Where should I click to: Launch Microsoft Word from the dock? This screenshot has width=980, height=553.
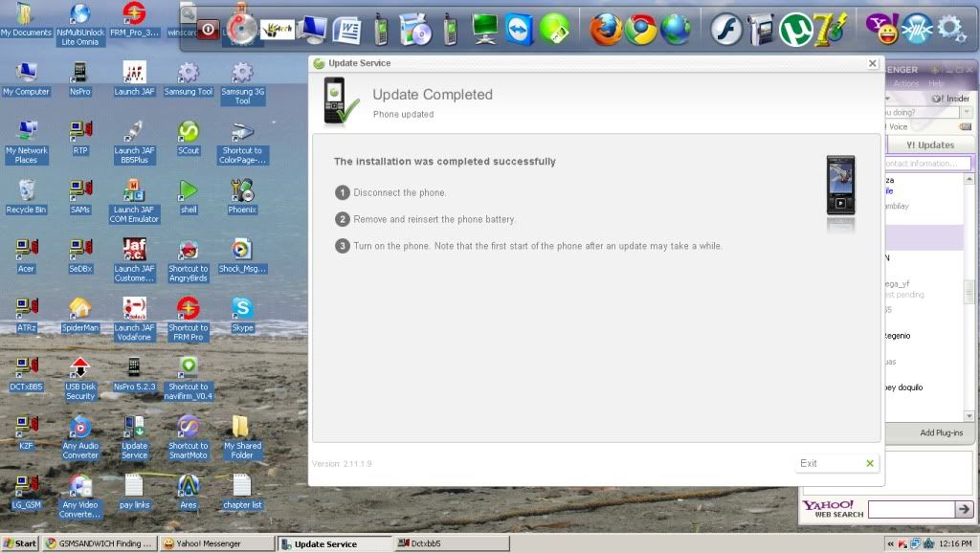(x=347, y=30)
